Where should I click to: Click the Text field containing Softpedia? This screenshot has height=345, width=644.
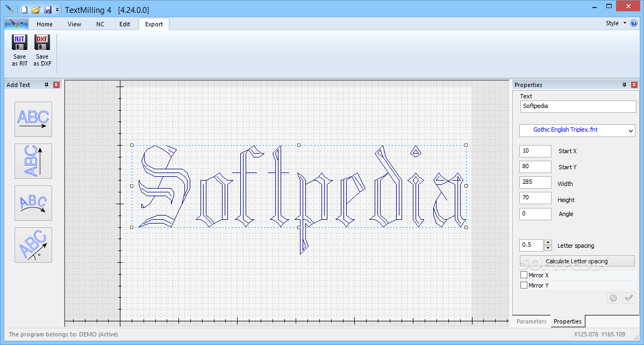(578, 106)
